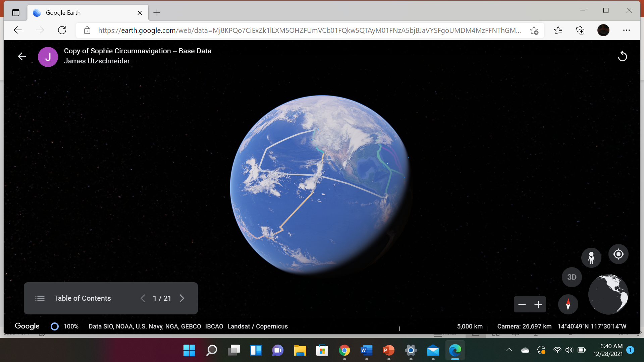Click the mini globe overview thumbnail

tap(608, 294)
